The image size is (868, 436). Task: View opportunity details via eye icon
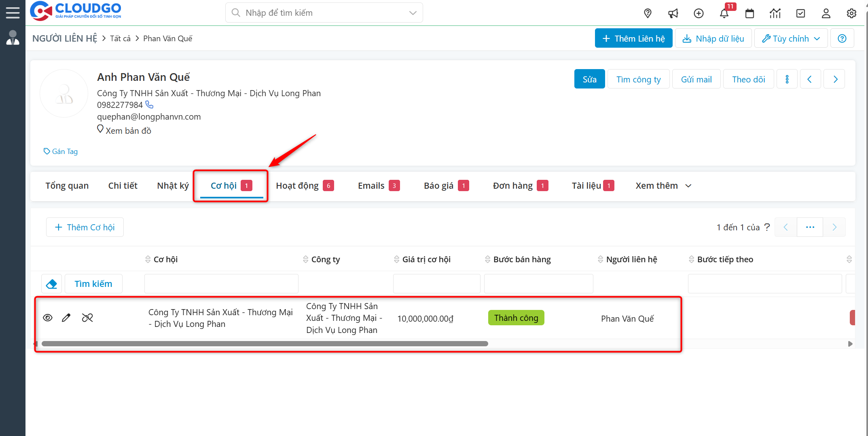[x=48, y=318]
